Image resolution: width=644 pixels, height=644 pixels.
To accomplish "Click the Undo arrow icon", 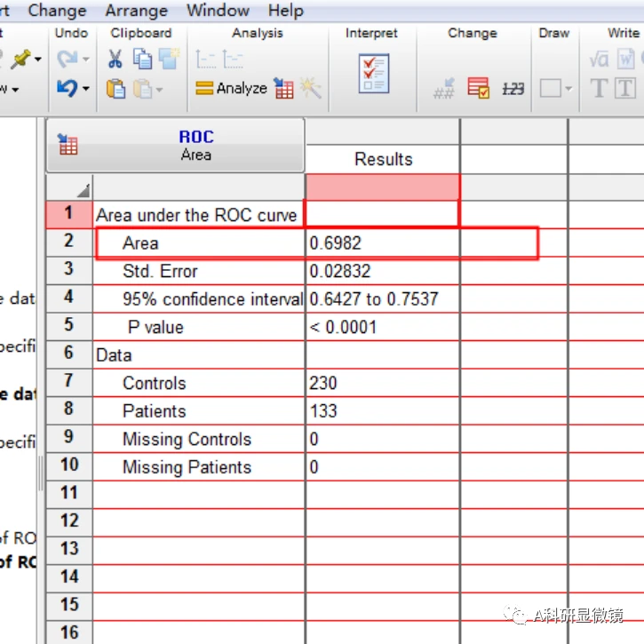I will [67, 88].
